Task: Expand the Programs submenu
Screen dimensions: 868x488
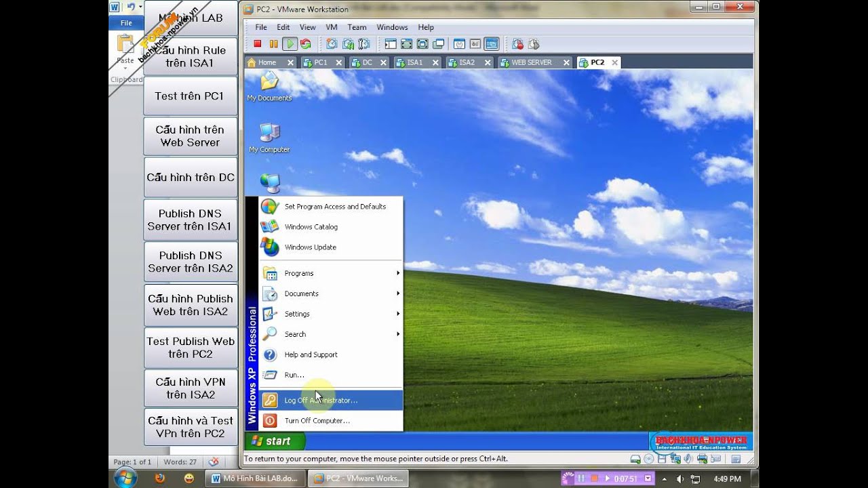Action: click(x=331, y=273)
